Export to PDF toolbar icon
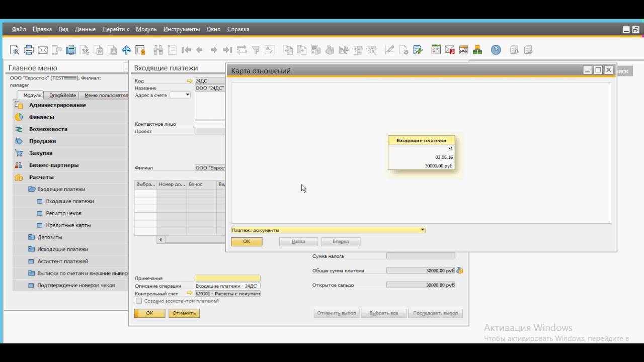The height and width of the screenshot is (362, 644). pyautogui.click(x=113, y=50)
